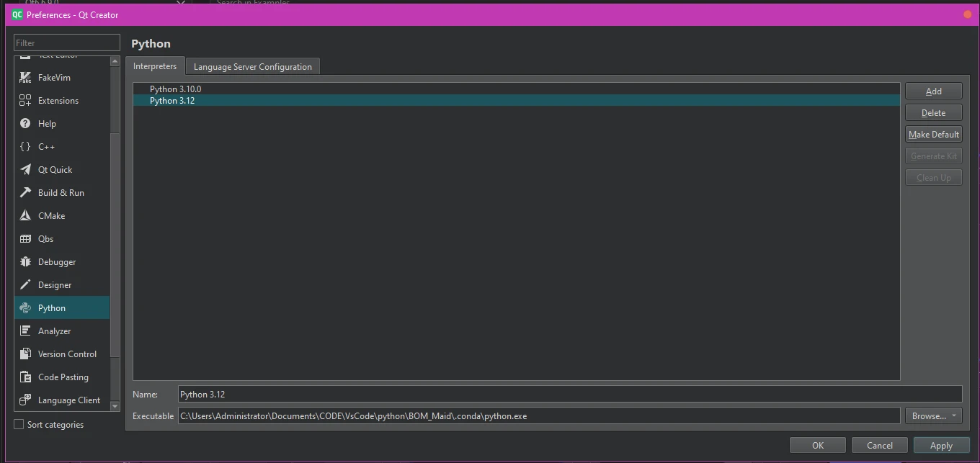
Task: Delete the selected interpreter
Action: click(934, 113)
